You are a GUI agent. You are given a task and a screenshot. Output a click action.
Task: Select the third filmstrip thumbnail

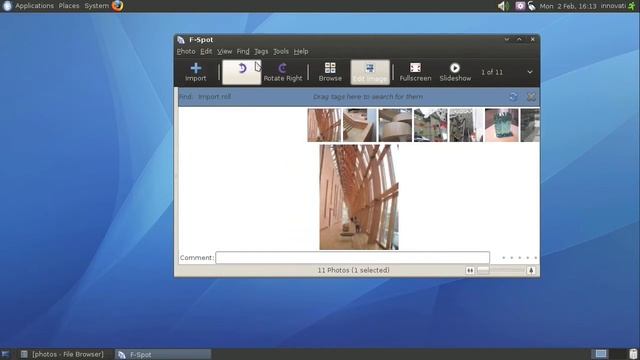point(395,125)
